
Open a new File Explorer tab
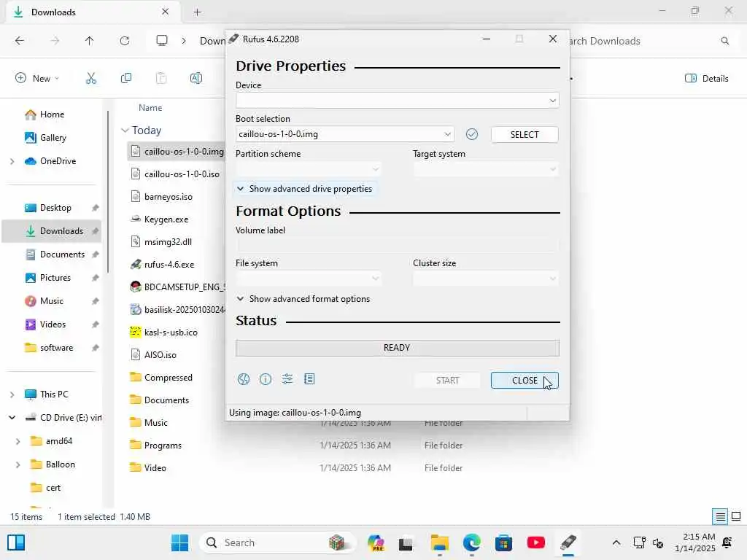pos(197,12)
